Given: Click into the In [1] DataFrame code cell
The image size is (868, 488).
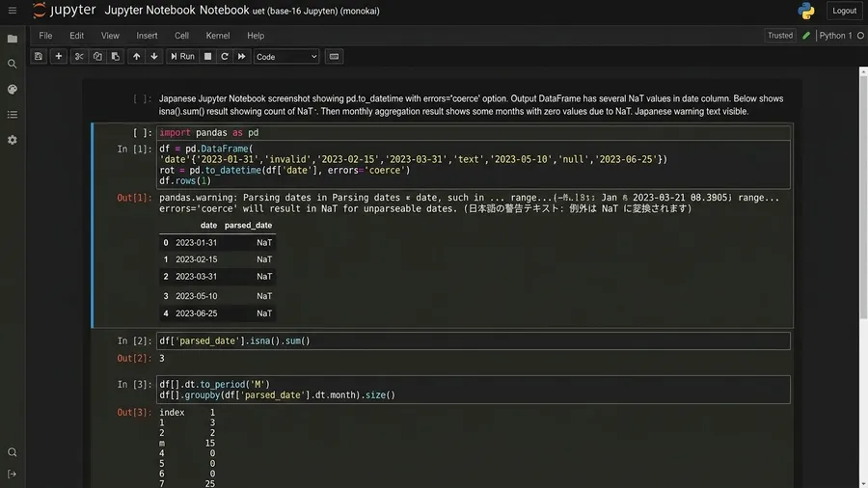Looking at the screenshot, I should (474, 164).
